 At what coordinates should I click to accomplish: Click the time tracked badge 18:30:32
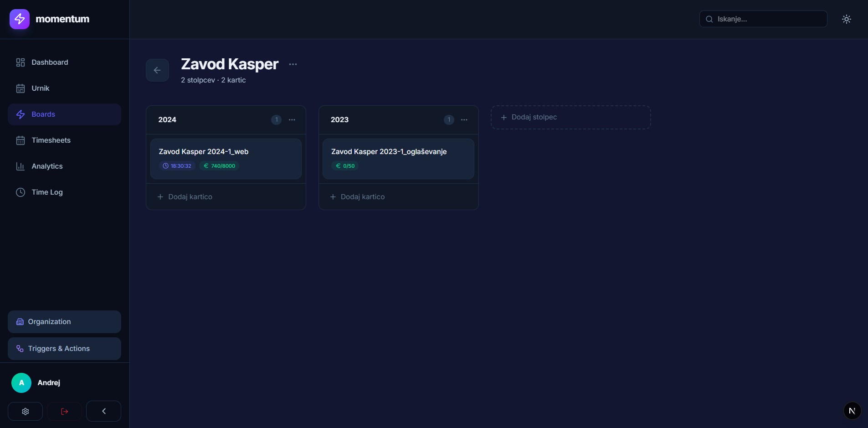[x=177, y=166]
